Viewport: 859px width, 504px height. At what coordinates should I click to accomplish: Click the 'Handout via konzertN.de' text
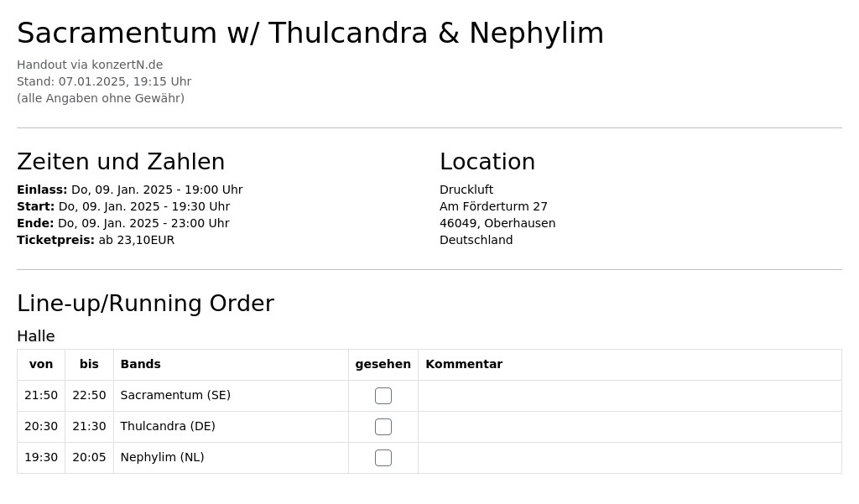[x=90, y=65]
